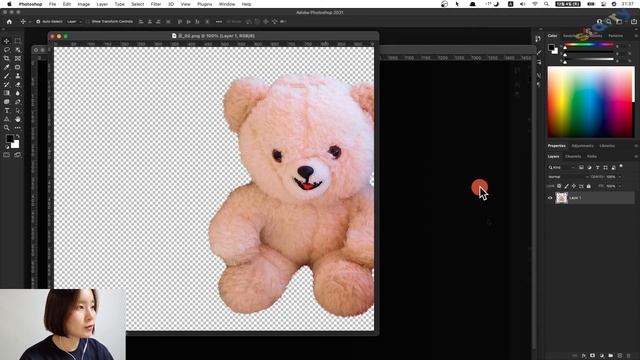Go to Home screen icon
This screenshot has width=640, height=360.
[x=9, y=22]
